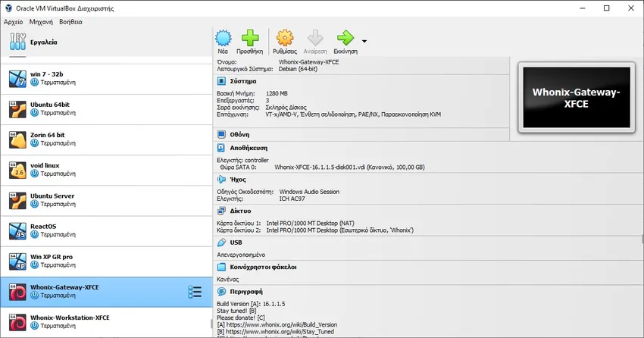
Task: Click the Ήχος section speaker icon
Action: point(221,180)
